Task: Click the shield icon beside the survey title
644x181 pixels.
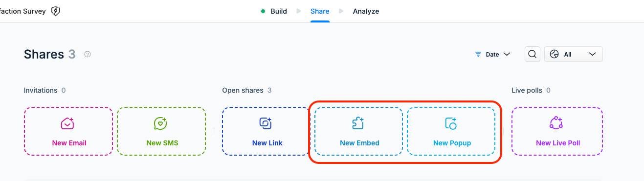Action: click(x=56, y=11)
